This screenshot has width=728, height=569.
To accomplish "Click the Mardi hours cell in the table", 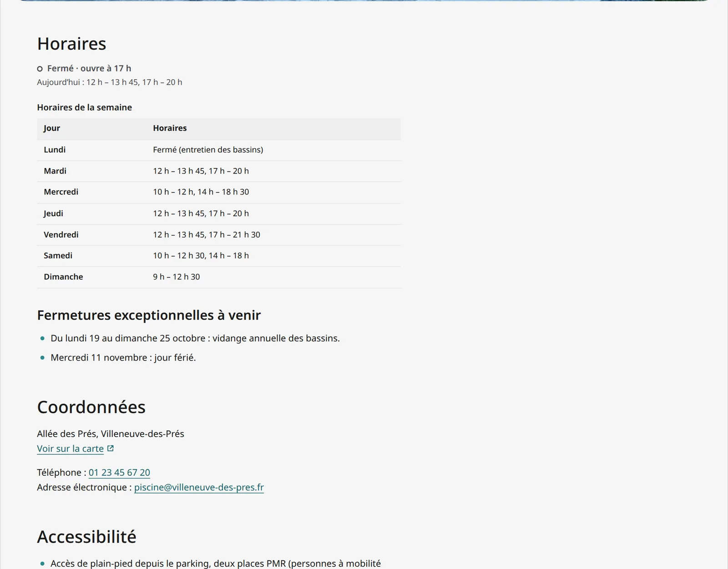I will pyautogui.click(x=201, y=171).
